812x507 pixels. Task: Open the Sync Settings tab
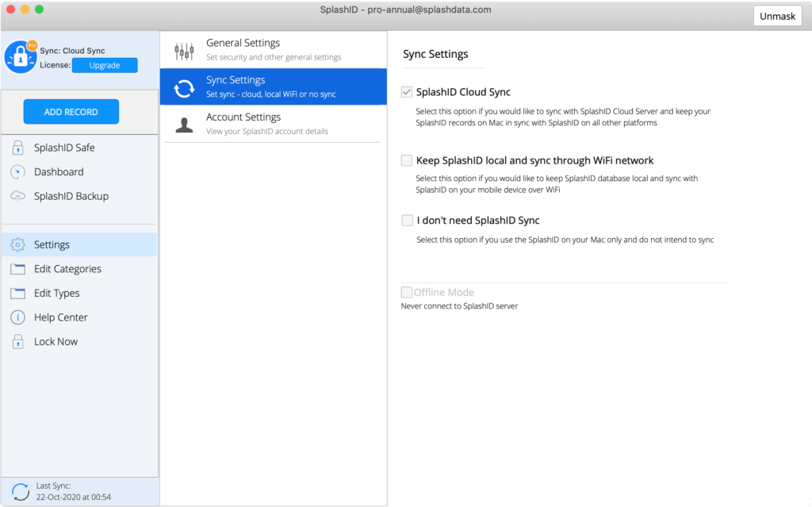(x=273, y=86)
